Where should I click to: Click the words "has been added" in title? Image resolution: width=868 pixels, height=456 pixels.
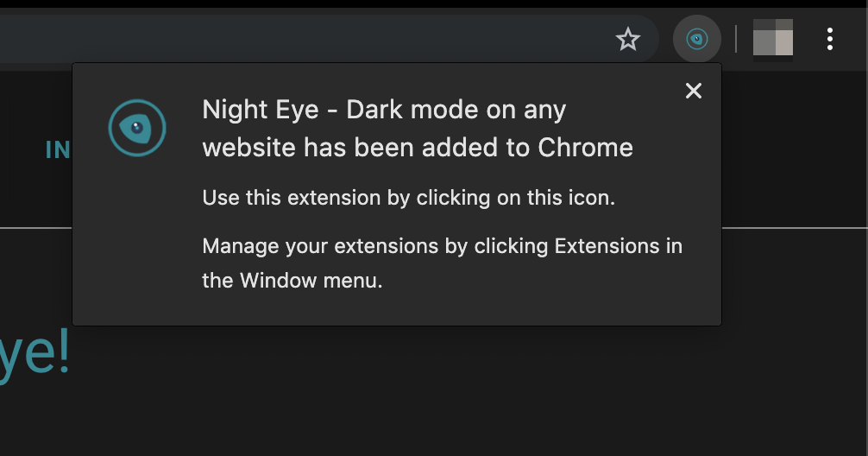(x=404, y=148)
